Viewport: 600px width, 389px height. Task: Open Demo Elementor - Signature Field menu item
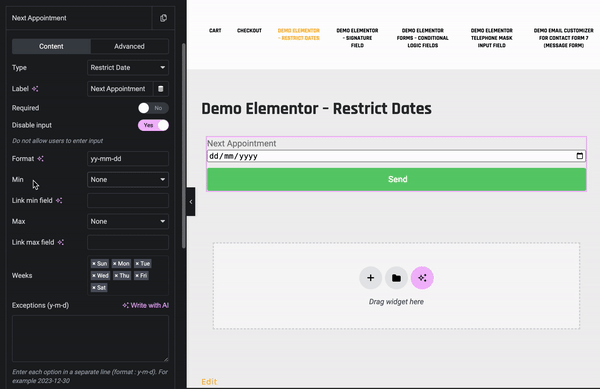click(x=357, y=38)
